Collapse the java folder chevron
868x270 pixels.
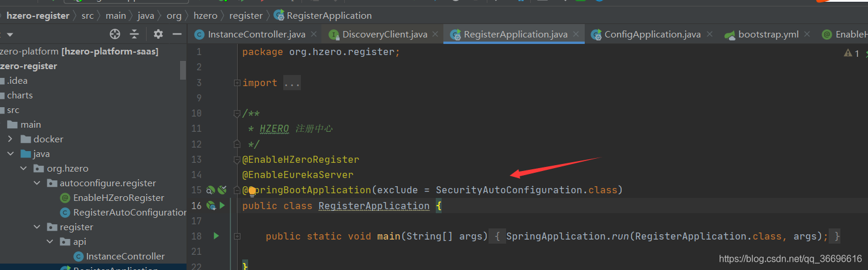10,154
